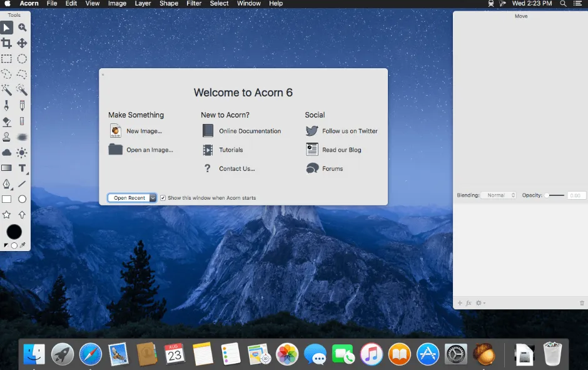Image resolution: width=588 pixels, height=370 pixels.
Task: Select the Polygonal lasso selection tool
Action: point(22,75)
